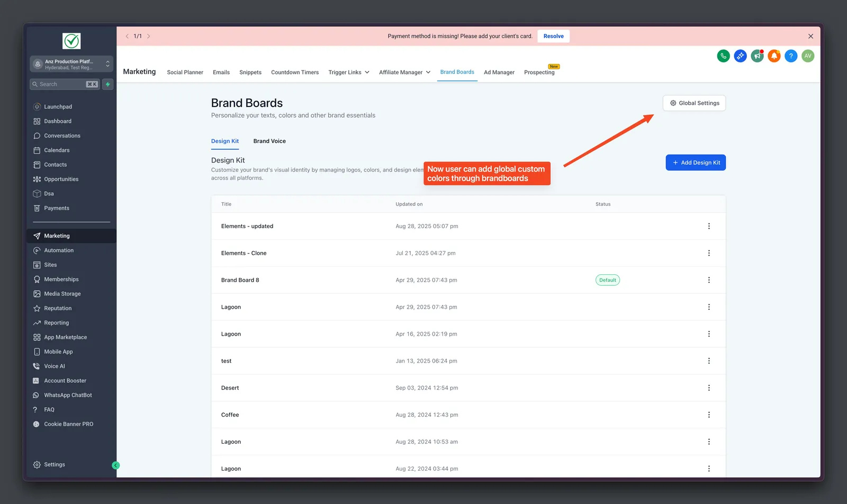Collapse sidebar with green chevron button
This screenshot has width=847, height=504.
coord(116,465)
